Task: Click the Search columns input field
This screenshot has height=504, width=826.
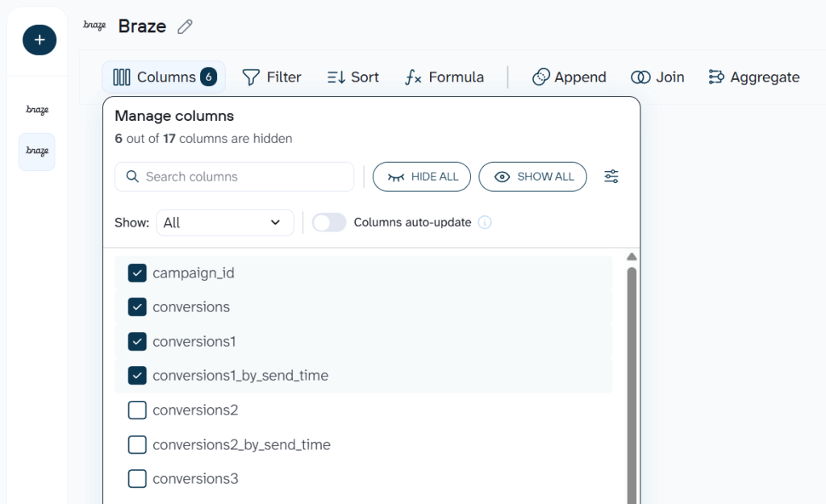Action: (x=234, y=177)
